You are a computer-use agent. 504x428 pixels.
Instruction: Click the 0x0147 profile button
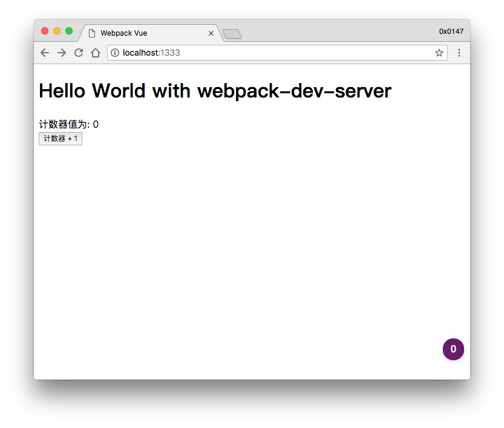(451, 31)
